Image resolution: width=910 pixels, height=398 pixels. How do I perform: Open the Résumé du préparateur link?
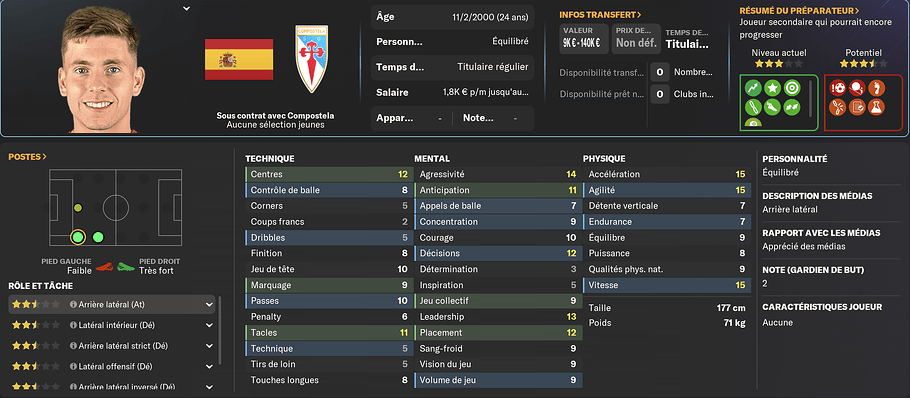799,10
